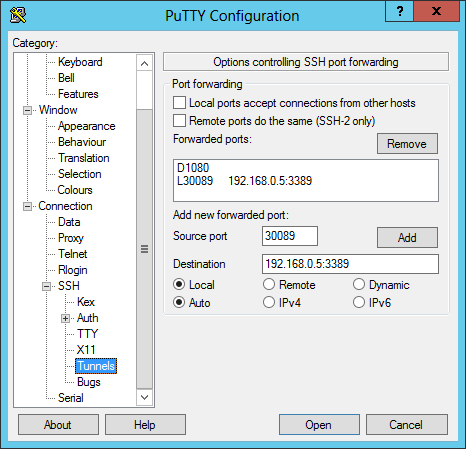
Task: Open the Telnet category
Action: [x=72, y=254]
